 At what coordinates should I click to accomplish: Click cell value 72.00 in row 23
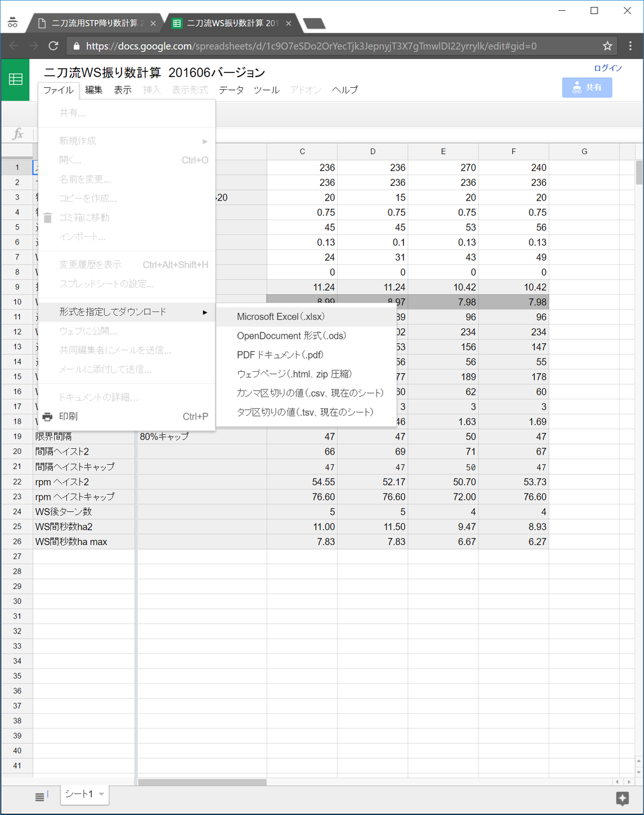click(x=443, y=497)
